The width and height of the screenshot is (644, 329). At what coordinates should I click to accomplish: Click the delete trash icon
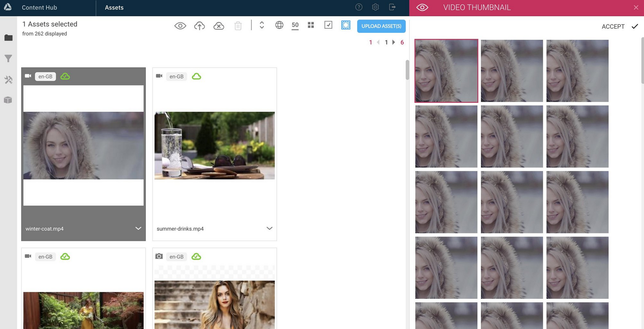[238, 26]
